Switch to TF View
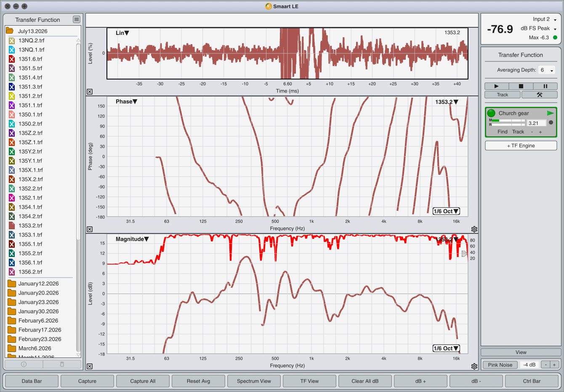Screen dimensions: 564x392 pyautogui.click(x=309, y=381)
